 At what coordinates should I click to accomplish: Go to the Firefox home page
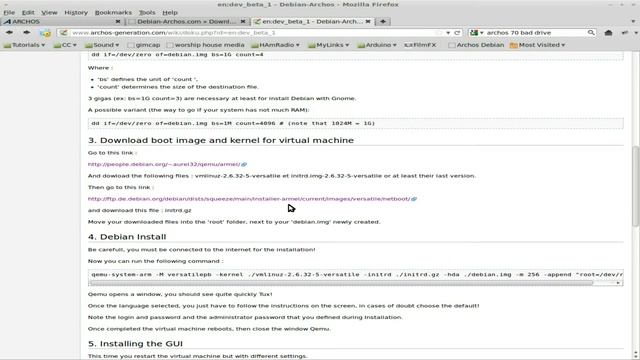[x=608, y=33]
